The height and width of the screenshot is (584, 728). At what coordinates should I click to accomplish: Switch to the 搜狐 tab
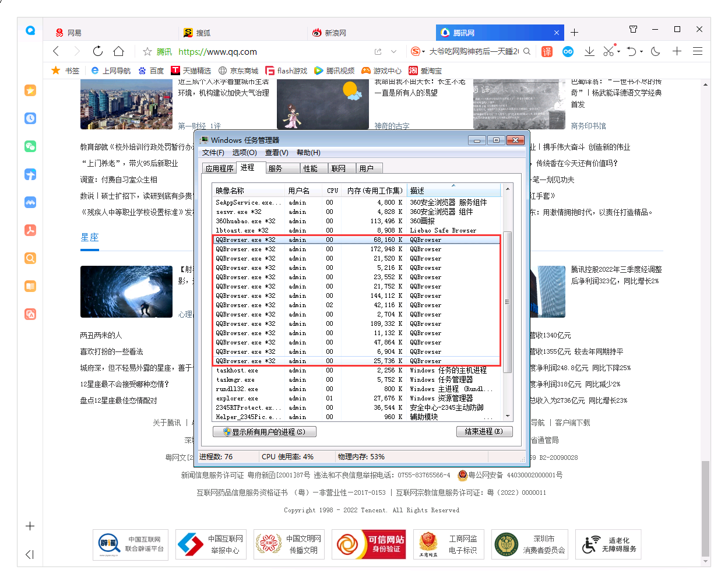tap(242, 33)
